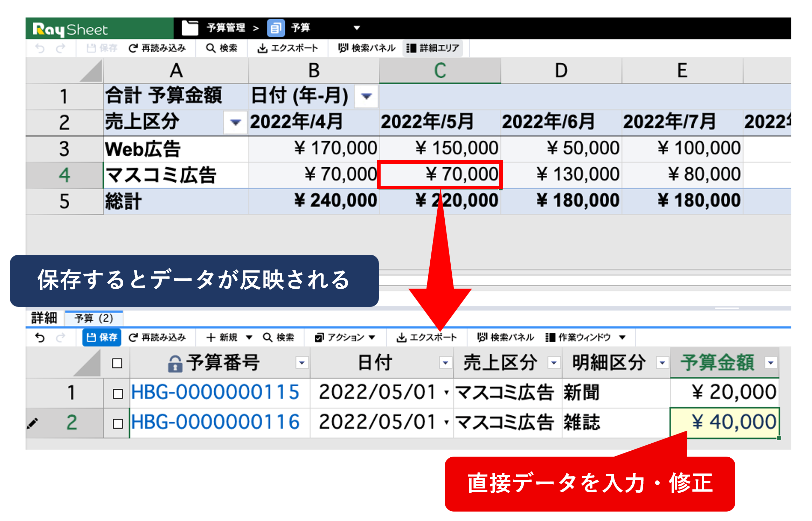Expand the 日付 (年-月) pivot filter dropdown
Viewport: 812px width, 521px height.
(366, 96)
